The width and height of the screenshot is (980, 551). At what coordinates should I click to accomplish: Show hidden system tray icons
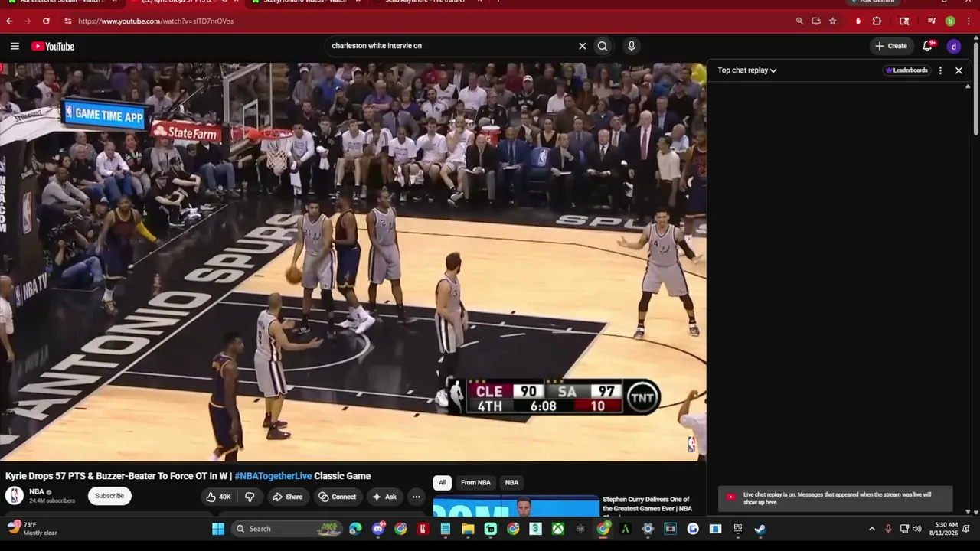(871, 529)
